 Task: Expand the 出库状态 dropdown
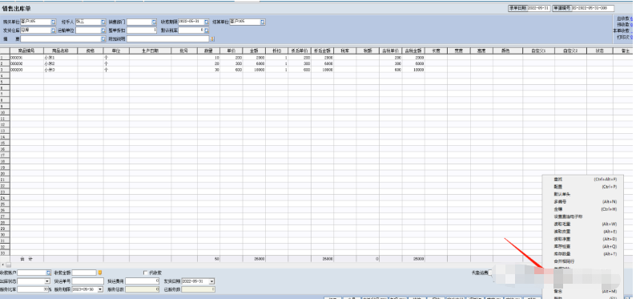[47, 281]
